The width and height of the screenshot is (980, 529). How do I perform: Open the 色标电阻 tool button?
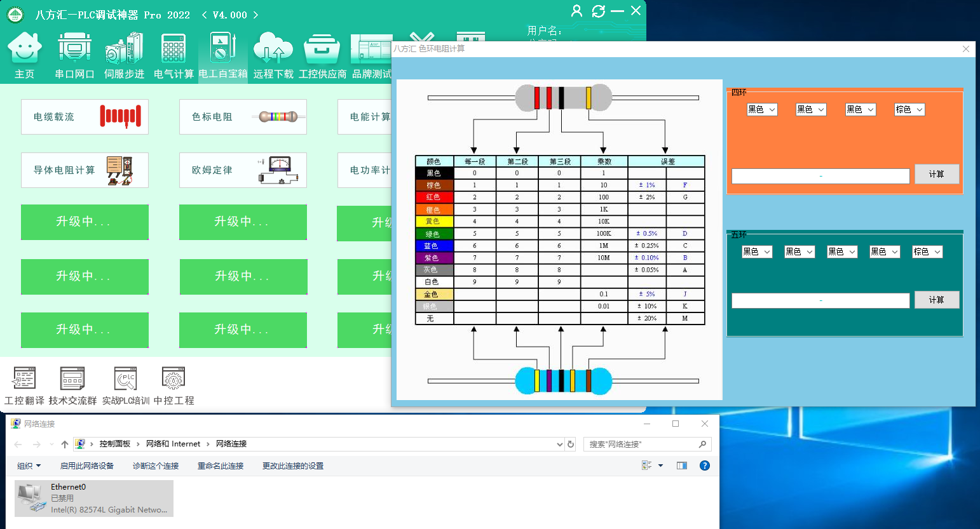243,117
